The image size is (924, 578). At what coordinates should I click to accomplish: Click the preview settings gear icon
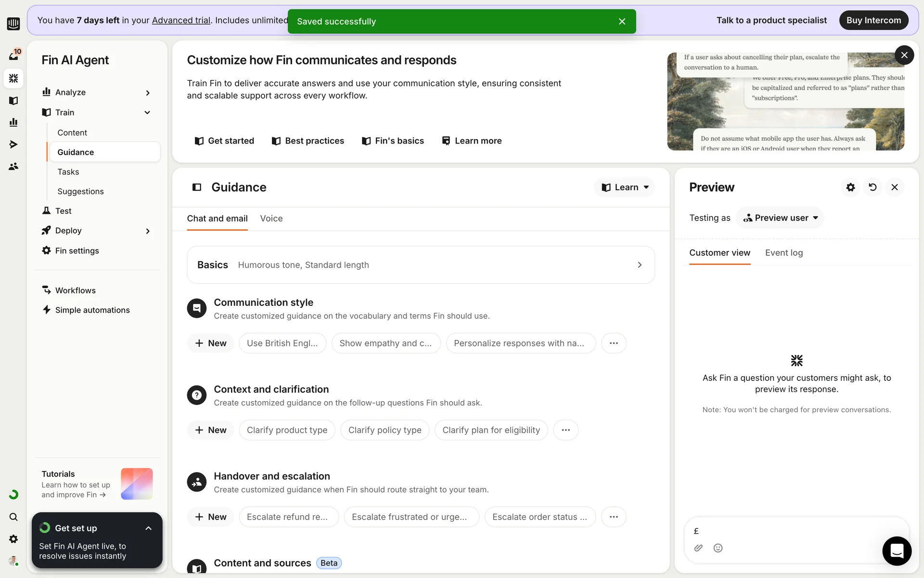coord(850,187)
